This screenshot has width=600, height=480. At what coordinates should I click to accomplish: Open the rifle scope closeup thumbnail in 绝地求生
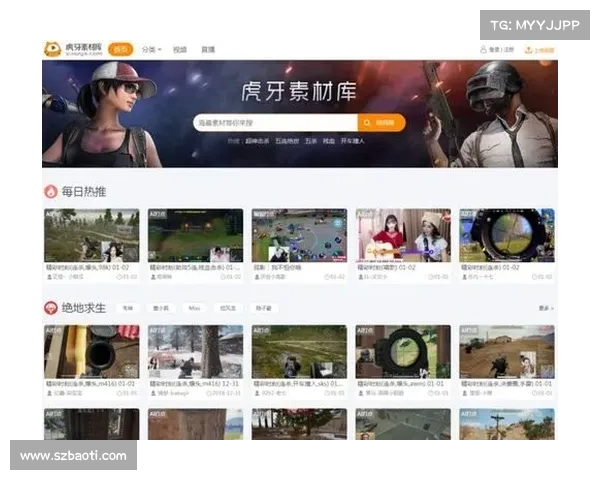(92, 352)
